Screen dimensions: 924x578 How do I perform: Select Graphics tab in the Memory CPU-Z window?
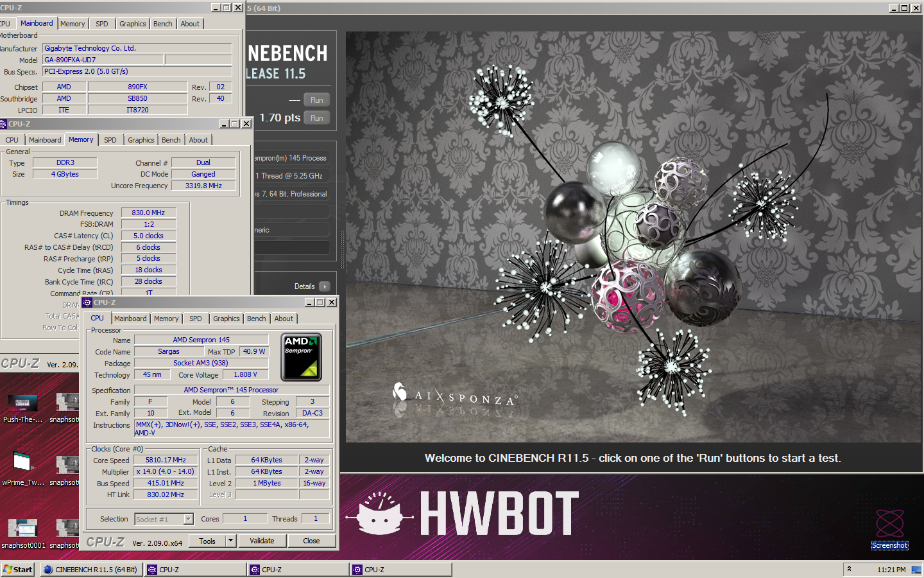coord(141,140)
